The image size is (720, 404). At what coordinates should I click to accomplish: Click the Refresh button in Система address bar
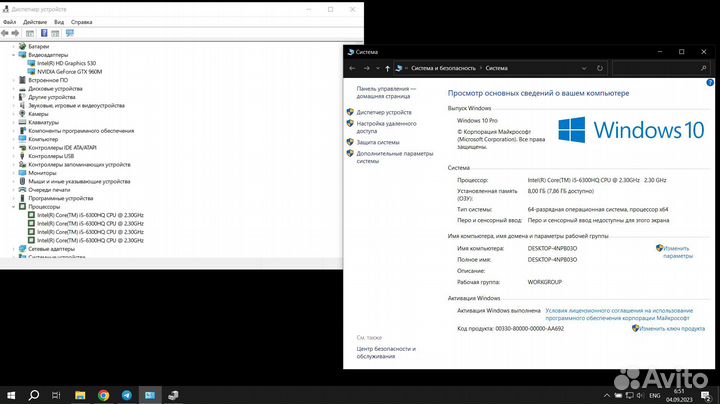tap(600, 68)
